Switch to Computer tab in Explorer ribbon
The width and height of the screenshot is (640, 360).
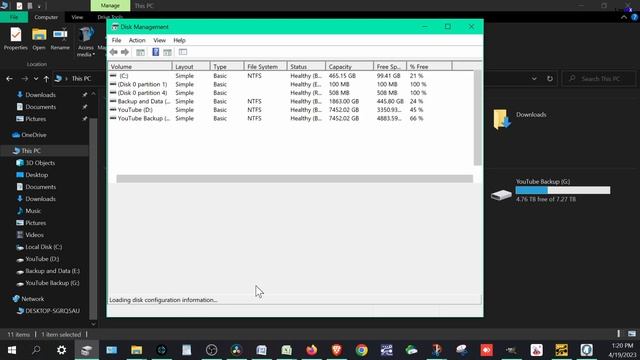click(46, 17)
